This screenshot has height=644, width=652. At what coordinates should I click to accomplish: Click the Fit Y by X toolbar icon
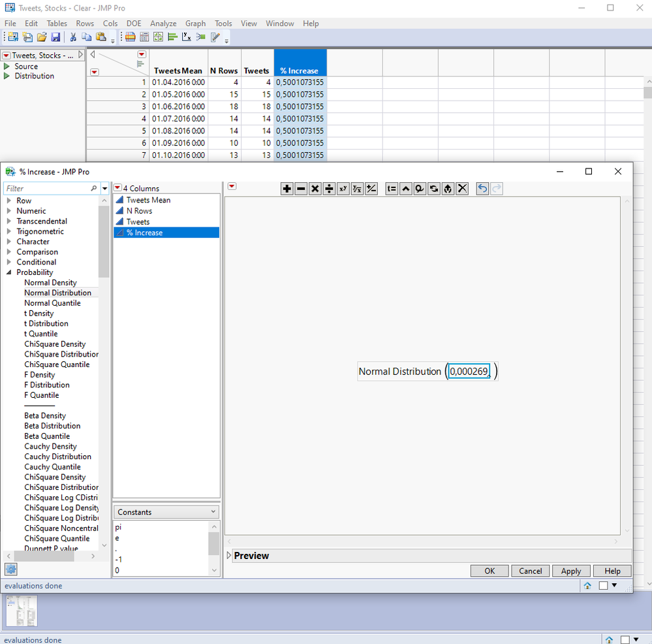(x=187, y=37)
